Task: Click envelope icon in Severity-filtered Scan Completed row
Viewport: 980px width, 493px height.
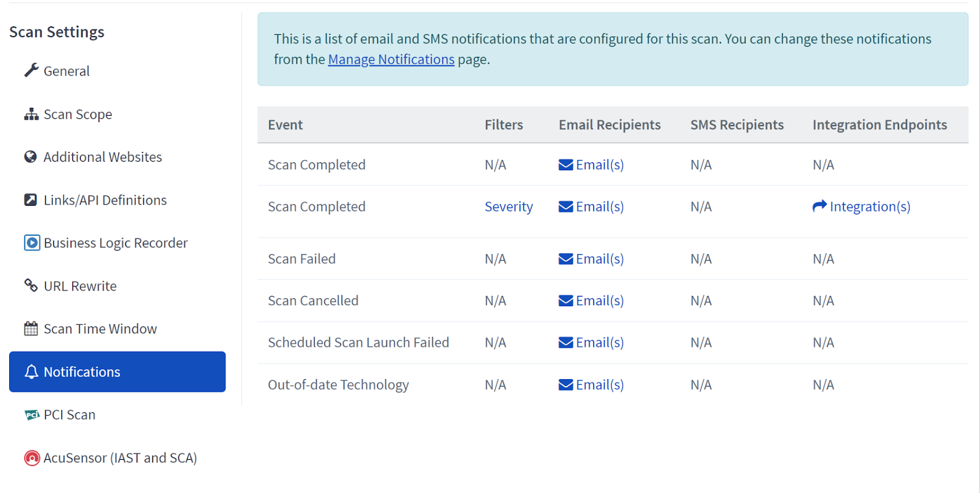Action: pos(566,207)
